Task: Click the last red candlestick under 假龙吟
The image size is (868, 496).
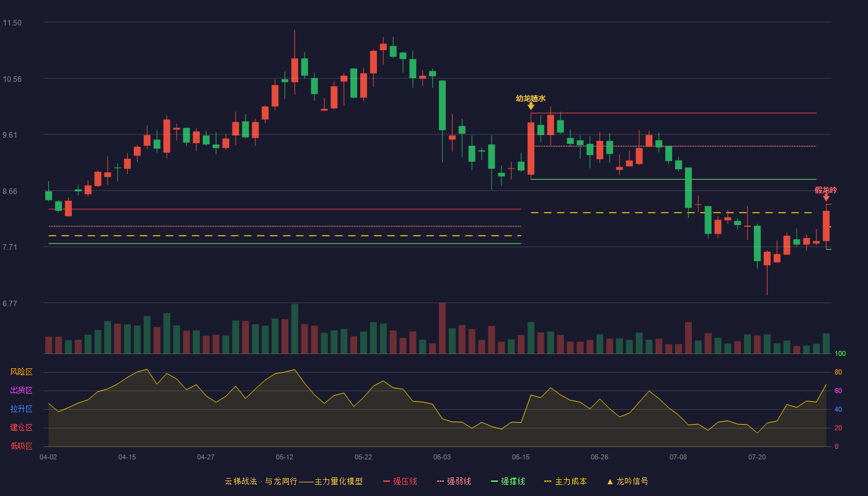Action: (x=826, y=226)
